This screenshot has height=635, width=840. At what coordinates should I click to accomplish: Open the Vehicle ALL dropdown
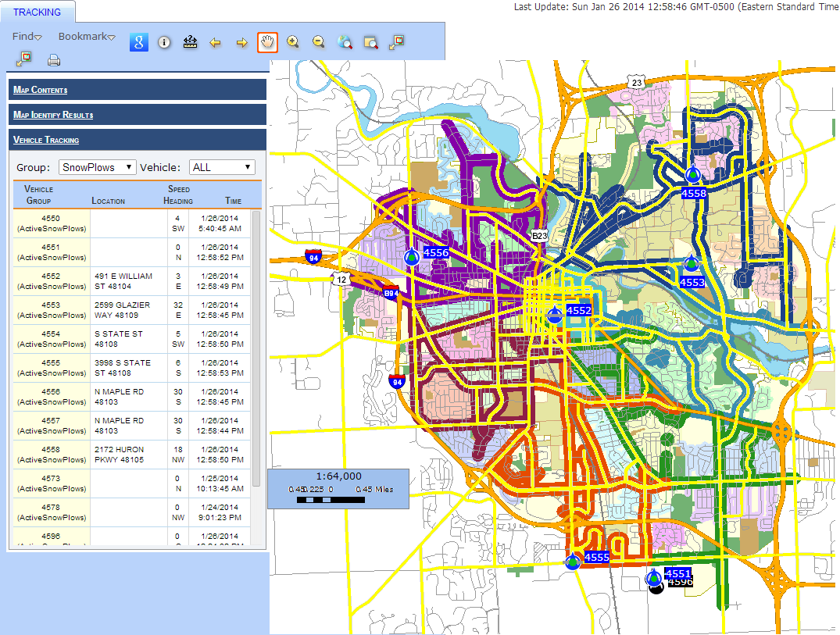tap(222, 167)
